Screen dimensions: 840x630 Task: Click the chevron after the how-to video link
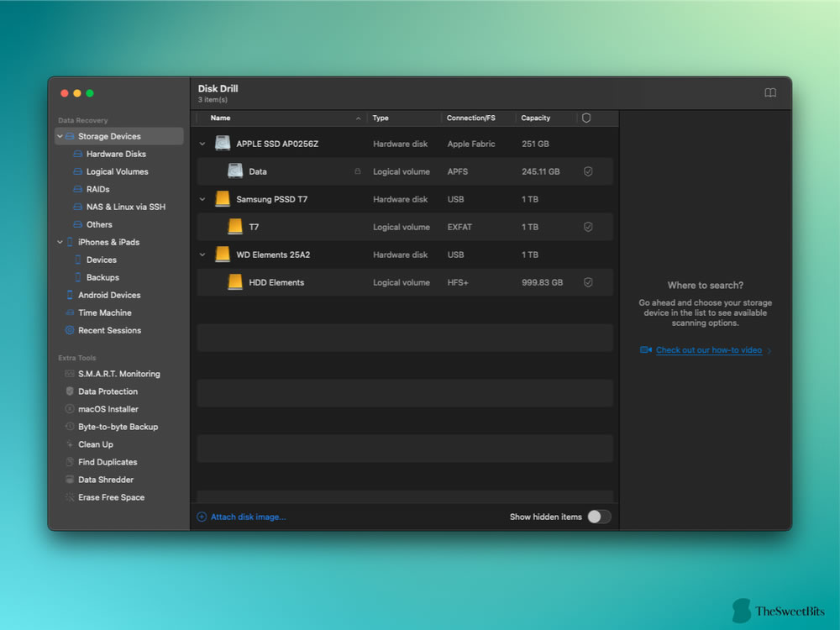769,351
